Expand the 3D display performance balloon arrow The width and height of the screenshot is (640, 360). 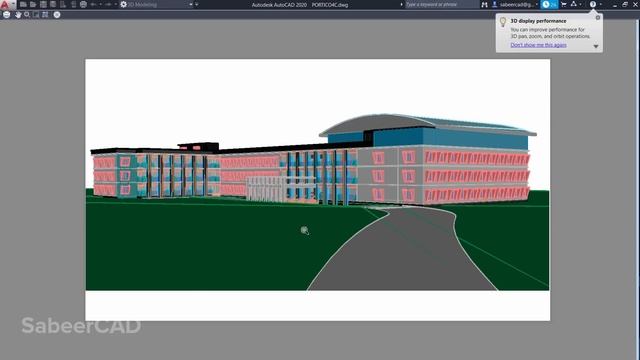pyautogui.click(x=596, y=46)
